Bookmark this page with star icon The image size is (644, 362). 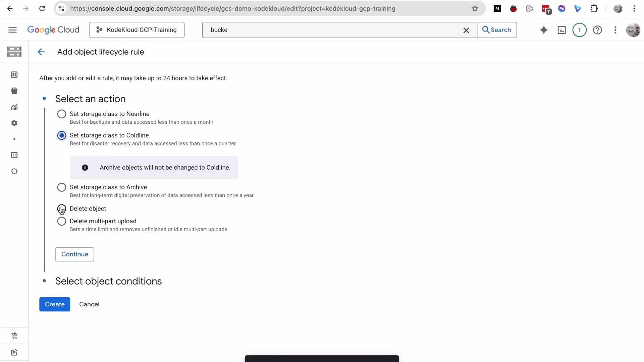click(475, 9)
